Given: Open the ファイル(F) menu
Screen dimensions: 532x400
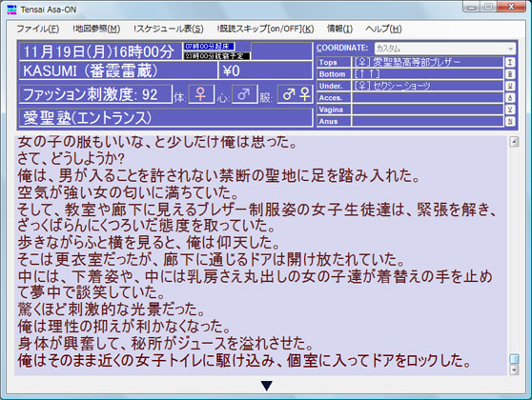Looking at the screenshot, I should [38, 29].
